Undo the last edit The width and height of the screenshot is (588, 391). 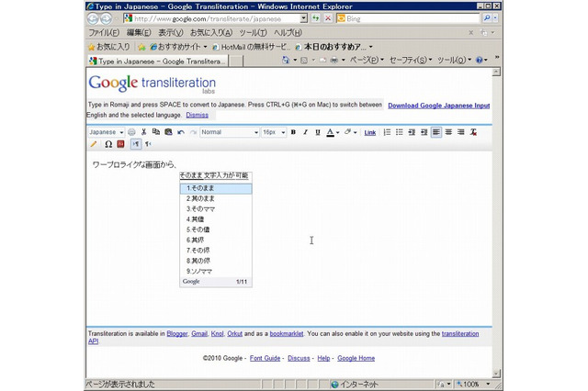pos(181,132)
